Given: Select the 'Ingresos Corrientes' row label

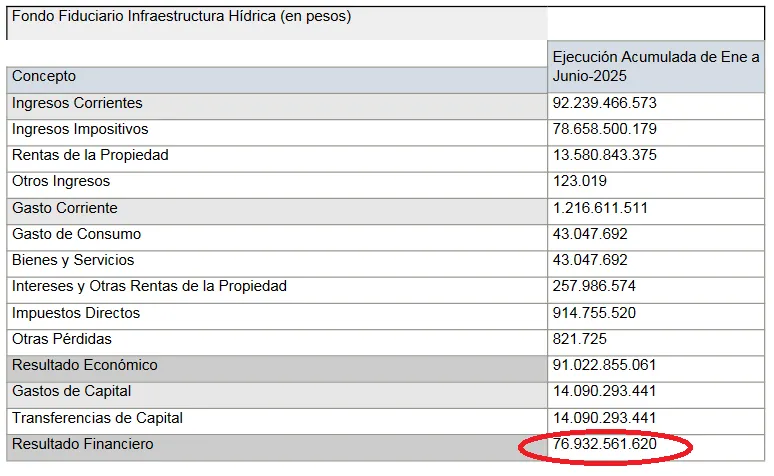Looking at the screenshot, I should point(77,103).
